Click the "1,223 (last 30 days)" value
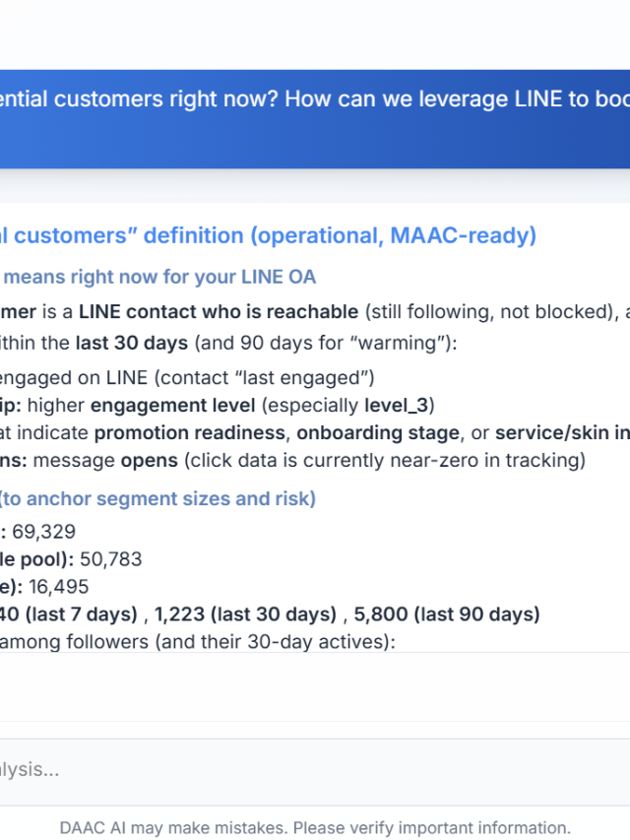630x840 pixels. pyautogui.click(x=245, y=614)
